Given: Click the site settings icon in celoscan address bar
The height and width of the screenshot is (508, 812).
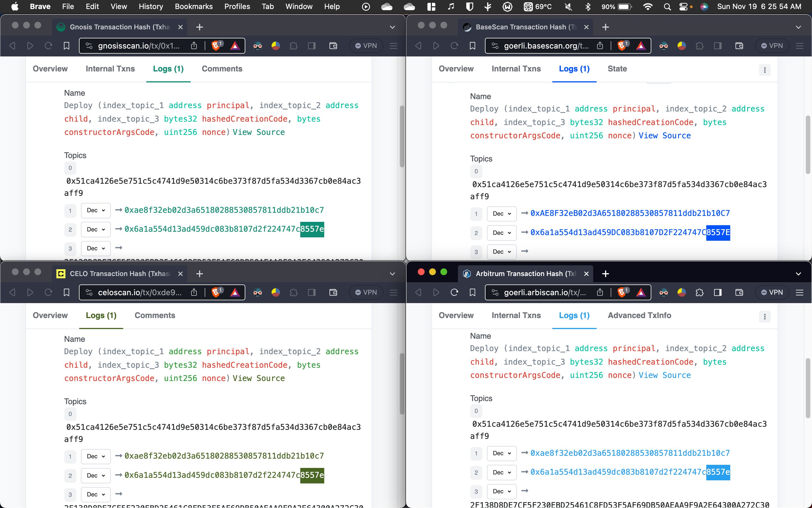Looking at the screenshot, I should [x=89, y=292].
